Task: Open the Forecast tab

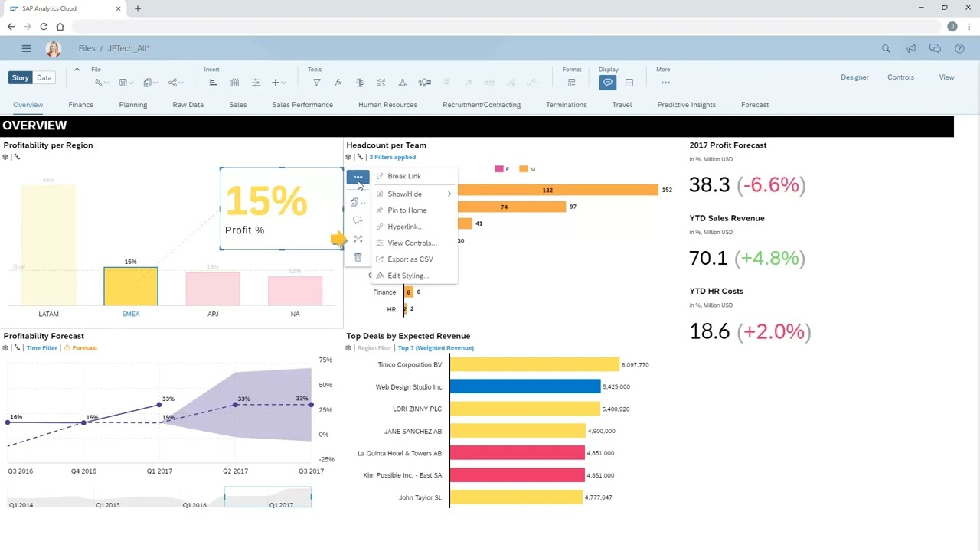Action: pyautogui.click(x=755, y=105)
